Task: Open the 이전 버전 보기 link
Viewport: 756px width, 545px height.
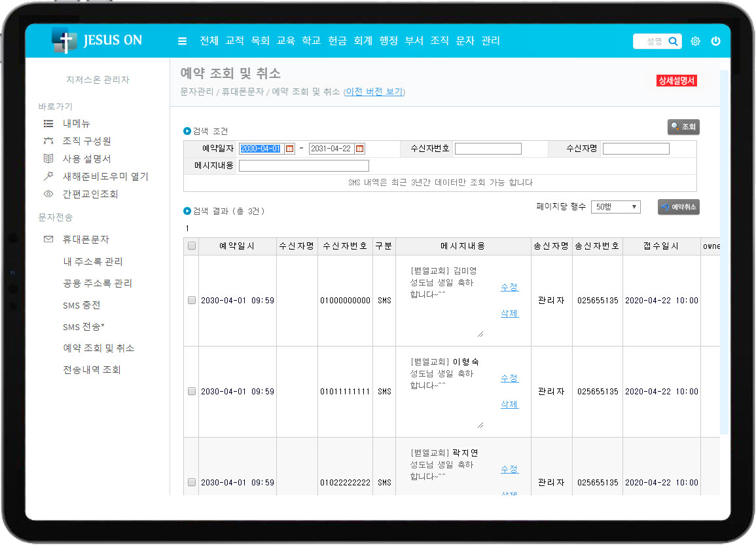Action: [374, 92]
